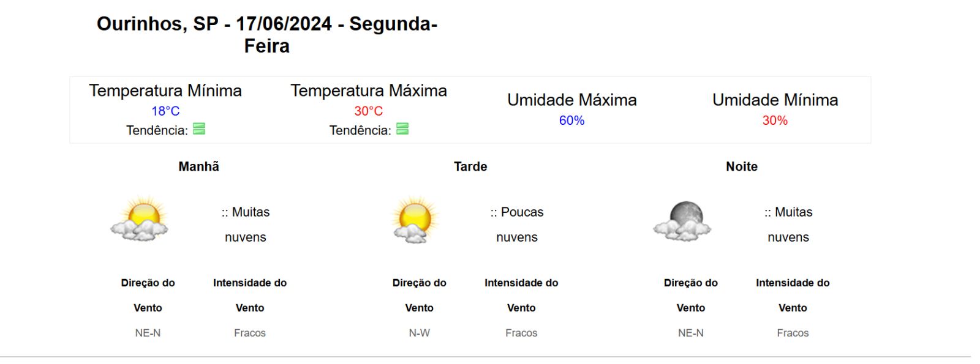This screenshot has width=980, height=364.
Task: Click the afternoon Fracos wind intensity value
Action: pos(521,333)
